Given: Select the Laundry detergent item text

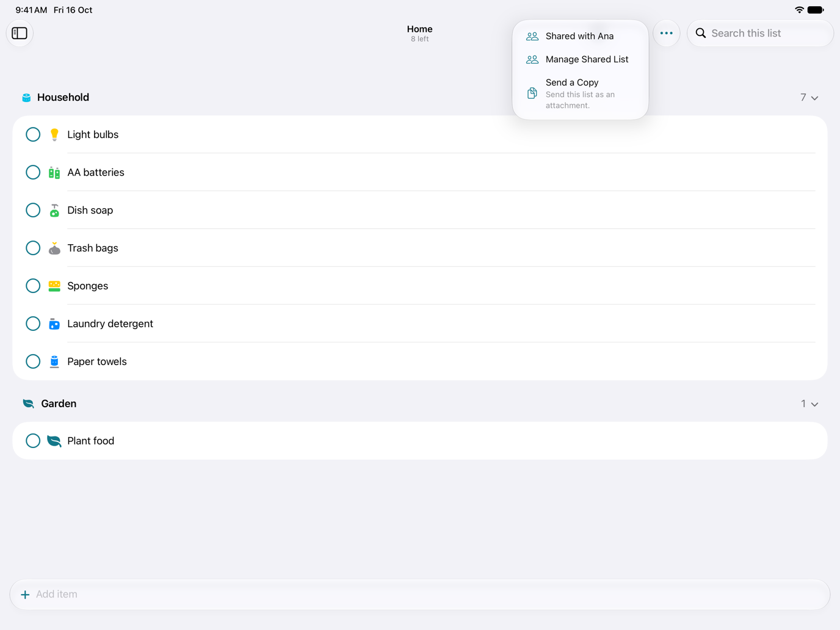Looking at the screenshot, I should pos(110,324).
